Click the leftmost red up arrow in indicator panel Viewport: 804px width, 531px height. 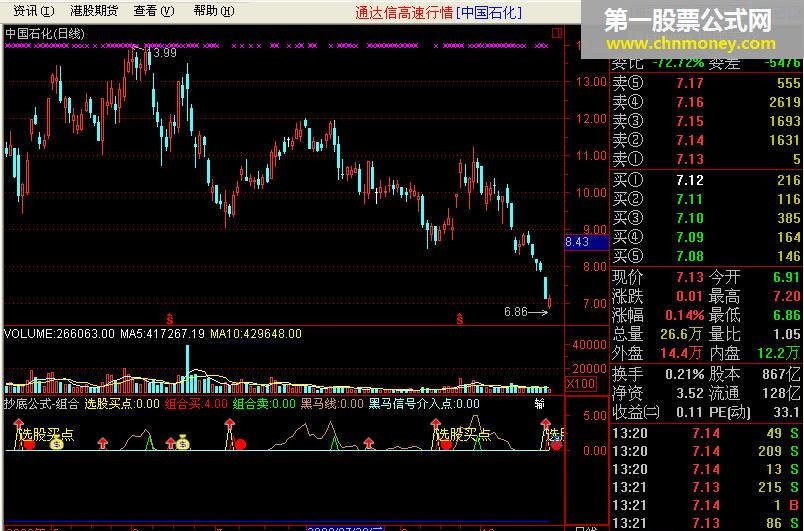[18, 423]
